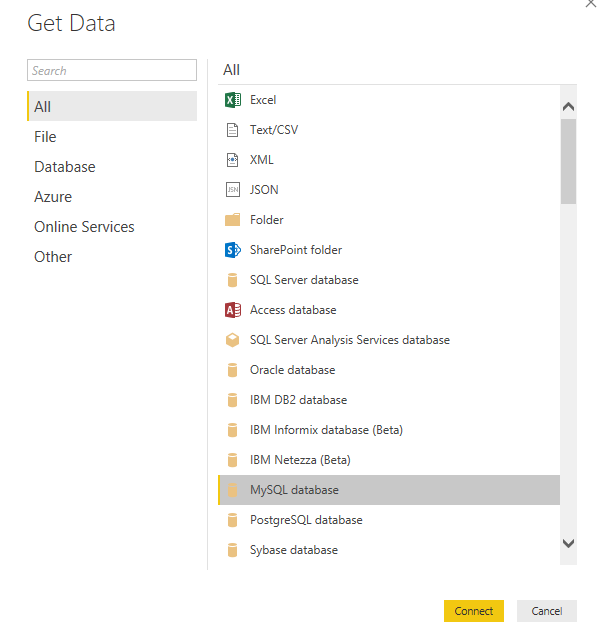Click the scroll up arrow
This screenshot has height=642, width=603.
tap(568, 107)
